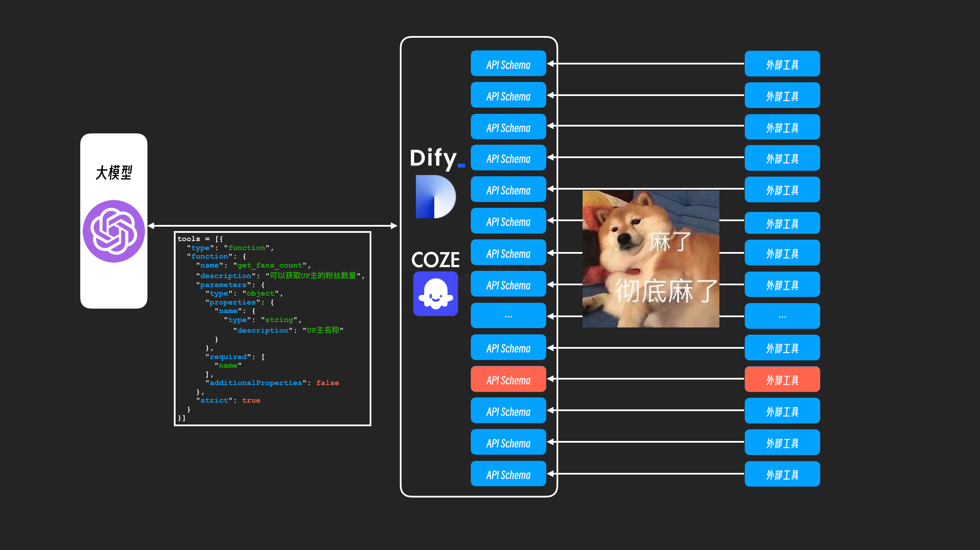Click the tools JSON code block

point(272,328)
